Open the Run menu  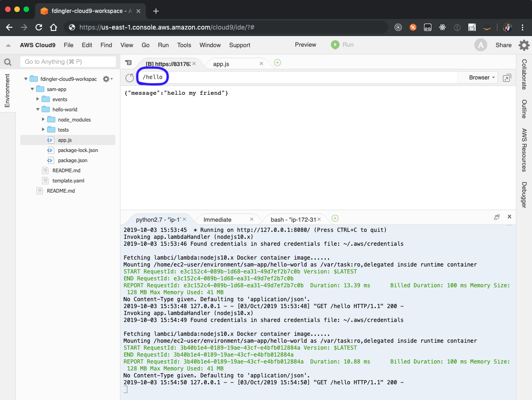point(163,45)
